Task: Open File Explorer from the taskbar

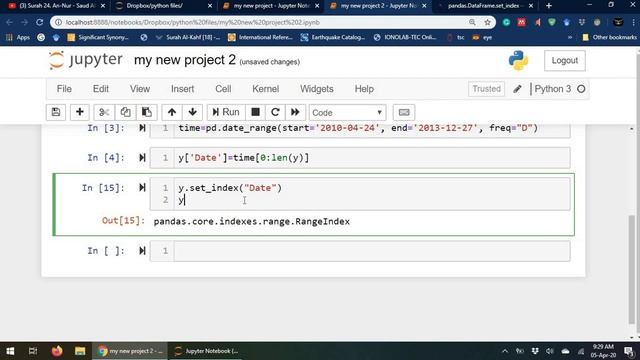Action: tap(80, 351)
